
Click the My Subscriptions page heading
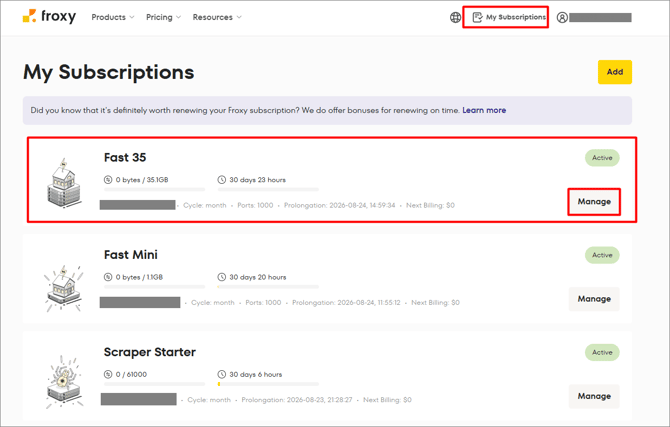pos(109,72)
